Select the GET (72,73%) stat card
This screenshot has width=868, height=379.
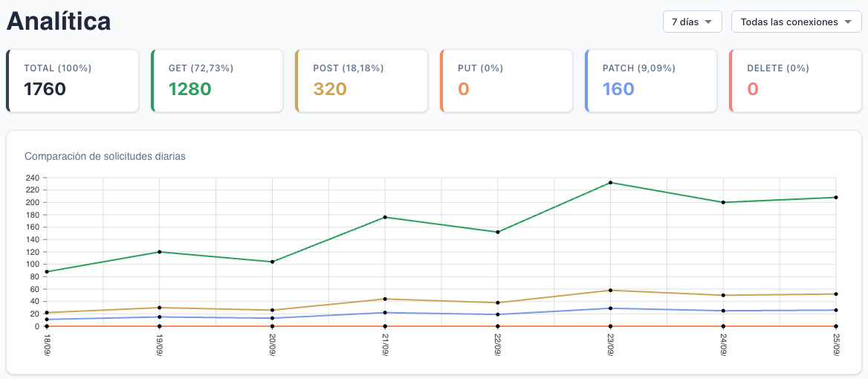[x=217, y=81]
